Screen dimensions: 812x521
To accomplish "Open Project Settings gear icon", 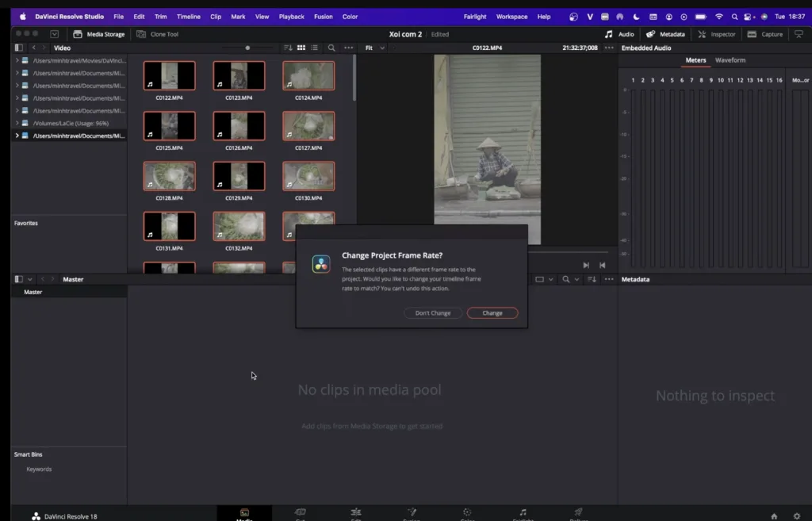I will pyautogui.click(x=797, y=515).
